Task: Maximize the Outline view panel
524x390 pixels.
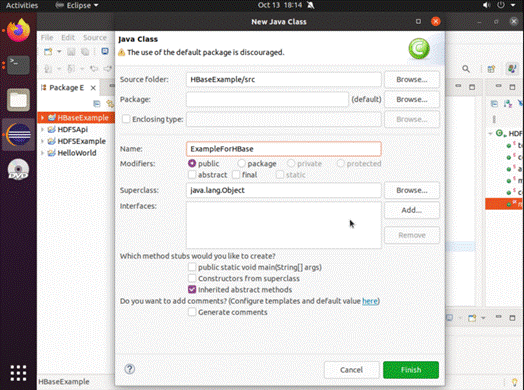Action: point(512,87)
